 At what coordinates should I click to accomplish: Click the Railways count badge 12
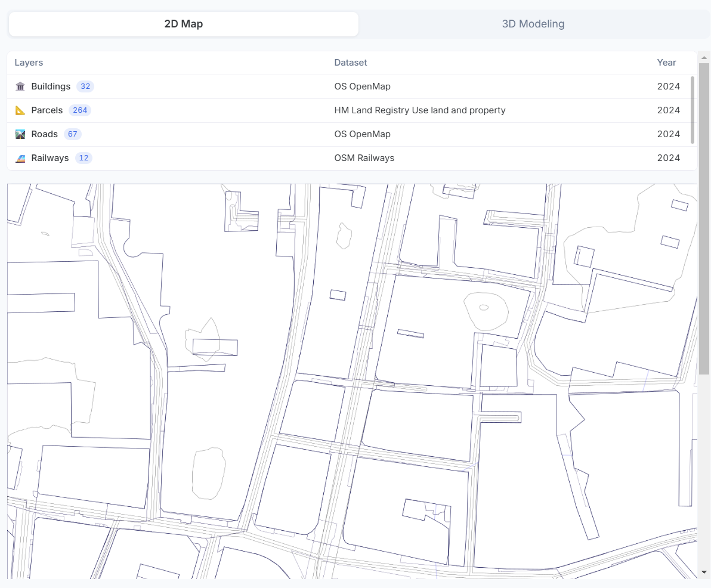[x=84, y=158]
